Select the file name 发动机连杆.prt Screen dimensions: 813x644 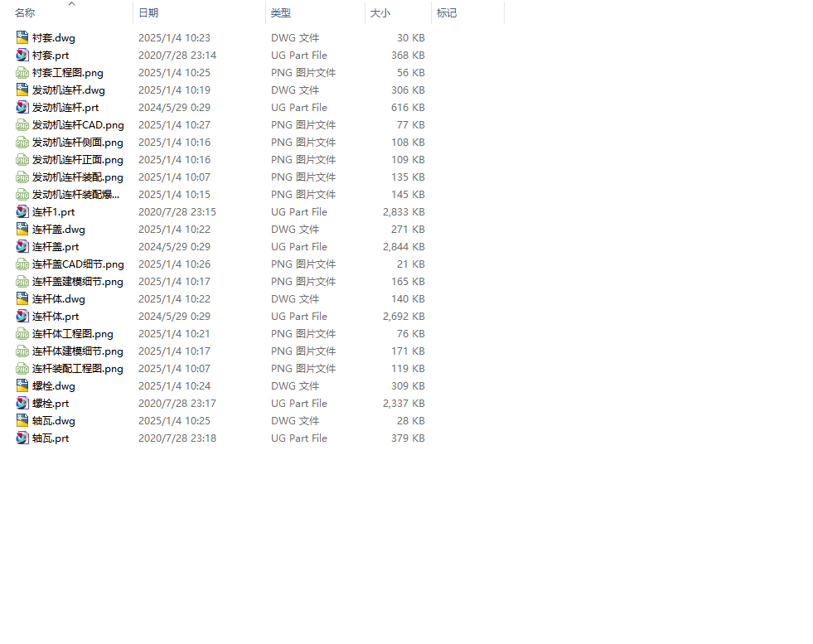pos(65,108)
